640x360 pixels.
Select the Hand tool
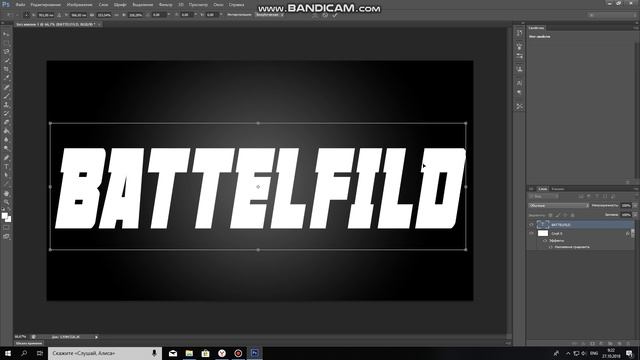point(6,193)
